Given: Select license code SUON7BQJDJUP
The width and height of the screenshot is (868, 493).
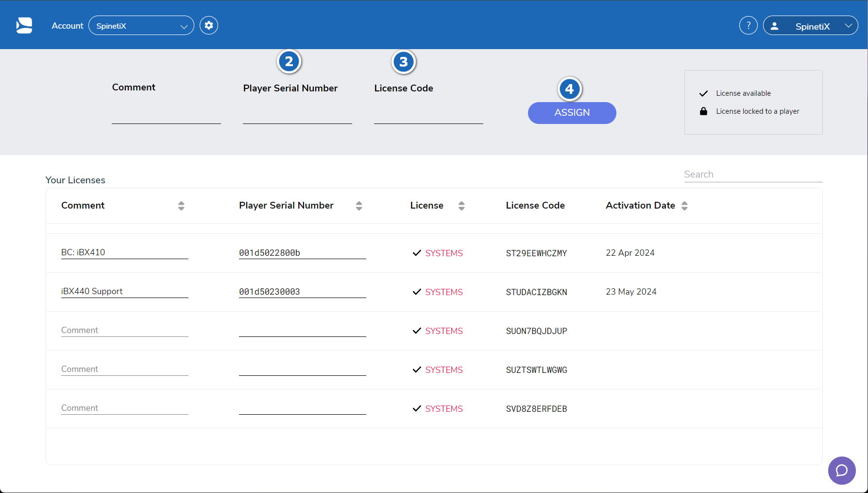Looking at the screenshot, I should click(536, 331).
